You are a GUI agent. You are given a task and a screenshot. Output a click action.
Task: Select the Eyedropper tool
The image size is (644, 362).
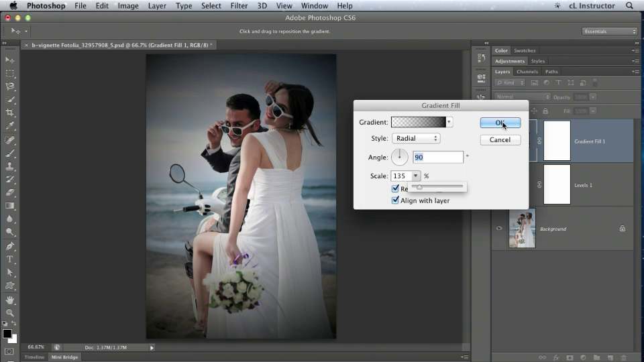10,126
